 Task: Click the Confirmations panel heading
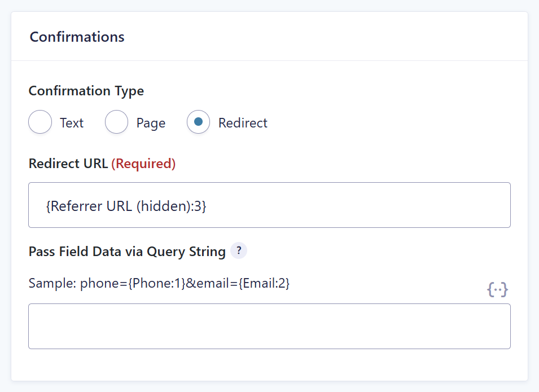coord(77,37)
